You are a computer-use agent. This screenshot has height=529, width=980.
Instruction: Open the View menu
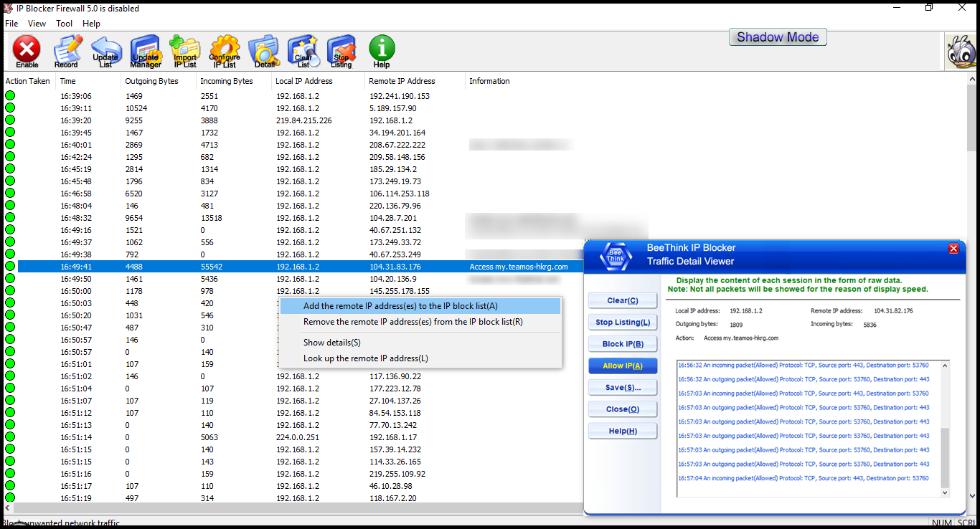37,24
